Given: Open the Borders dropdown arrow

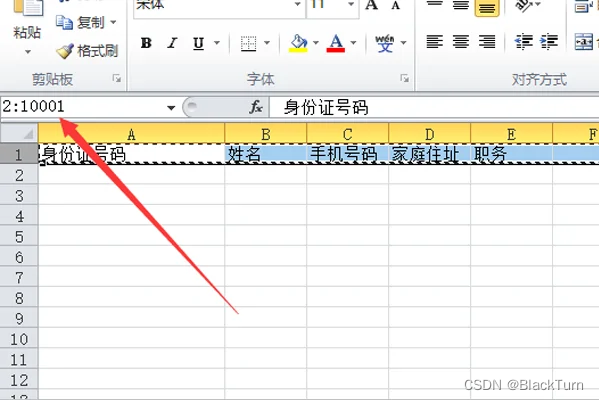Looking at the screenshot, I should click(x=267, y=43).
